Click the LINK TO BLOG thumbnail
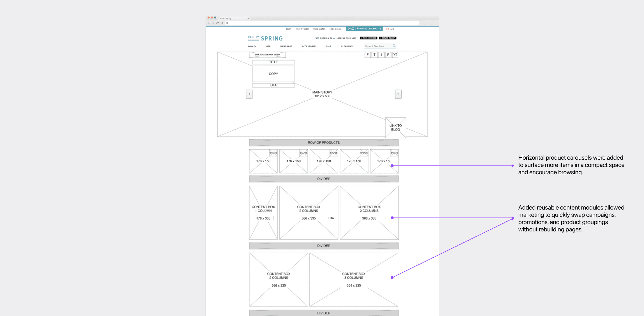 click(395, 128)
